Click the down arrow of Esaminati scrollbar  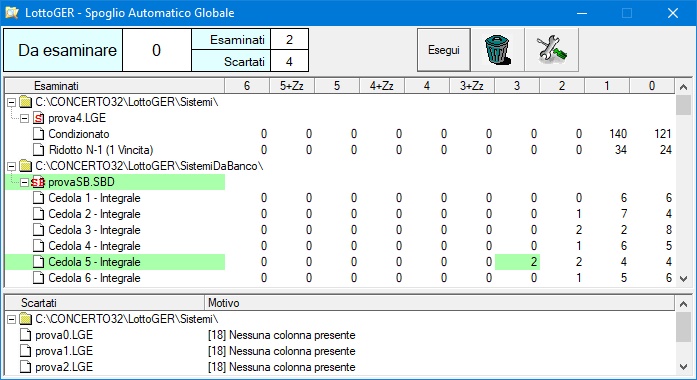pos(684,279)
